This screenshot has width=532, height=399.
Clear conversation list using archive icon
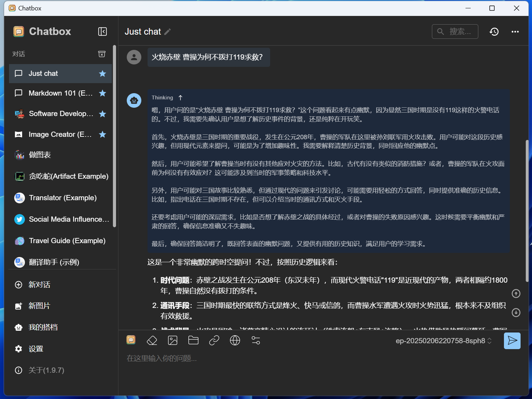[x=102, y=54]
